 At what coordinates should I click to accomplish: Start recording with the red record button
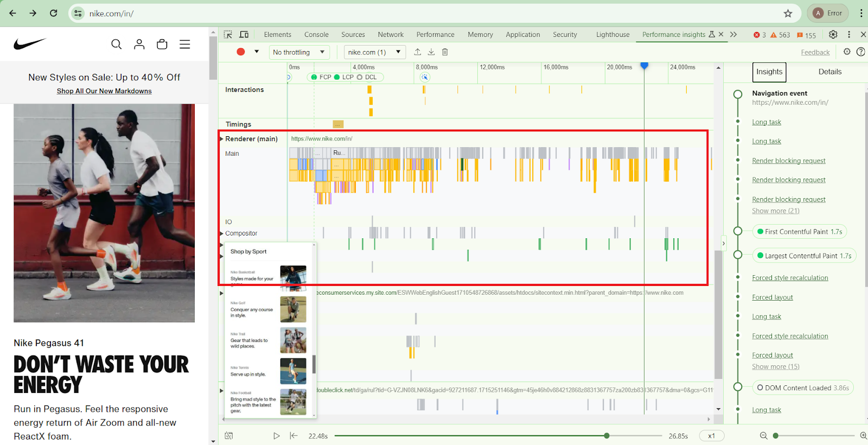(x=241, y=52)
